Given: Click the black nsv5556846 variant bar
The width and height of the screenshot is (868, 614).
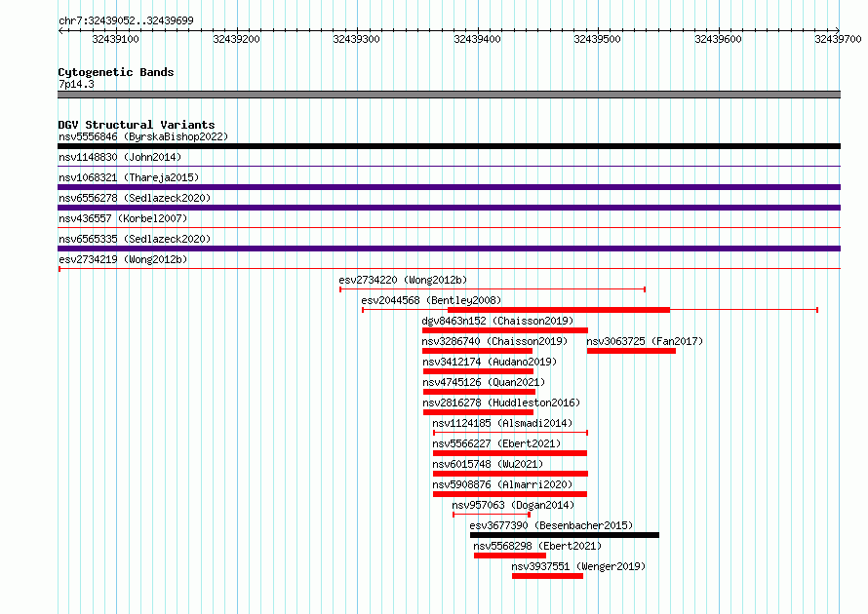Looking at the screenshot, I should coord(449,146).
